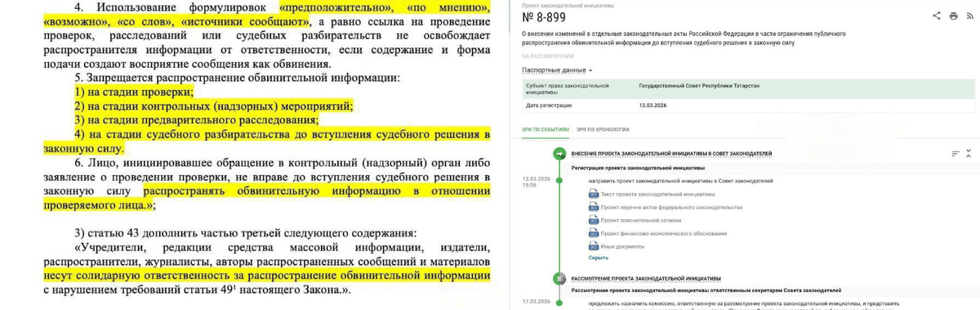
Task: Click highlighted item 1) на стадии проверки
Action: (134, 92)
